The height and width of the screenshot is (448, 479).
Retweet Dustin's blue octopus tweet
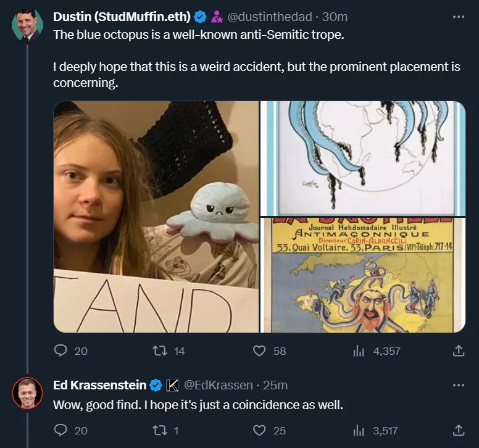click(159, 351)
